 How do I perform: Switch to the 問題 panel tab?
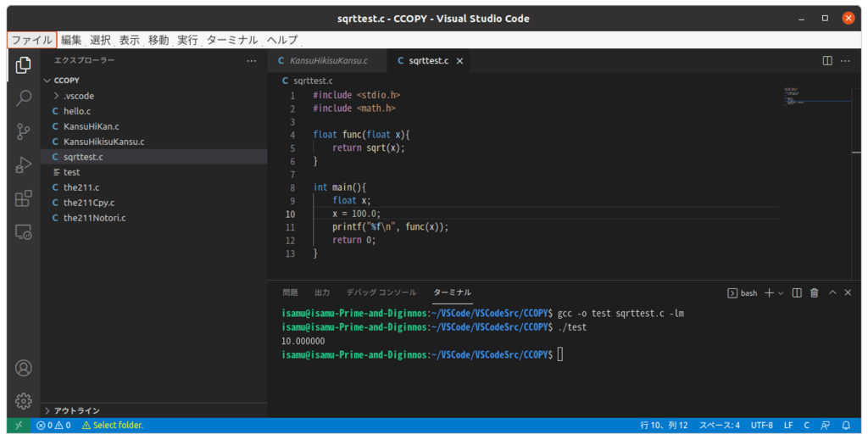tap(290, 292)
